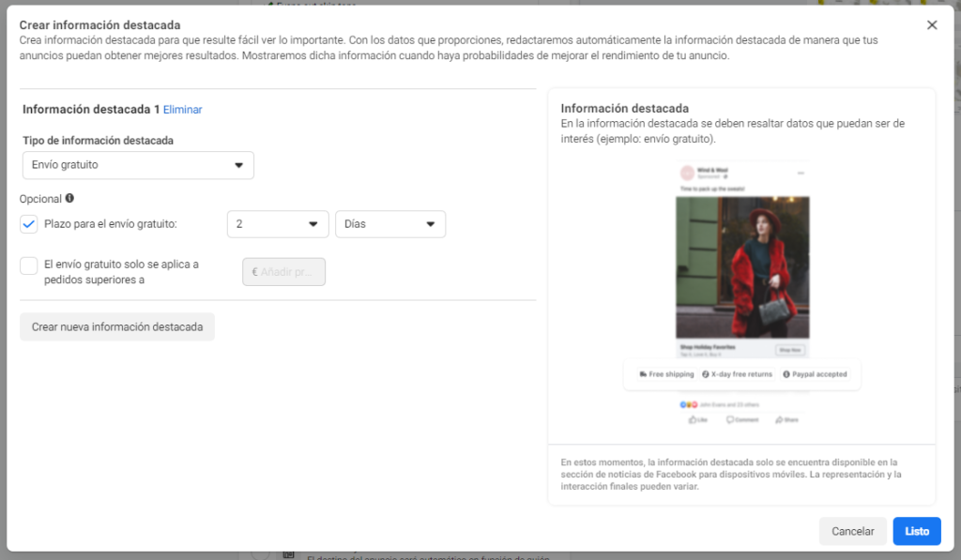Viewport: 961px width, 560px height.
Task: Uncheck Plazo para el envío gratuito
Action: click(29, 224)
